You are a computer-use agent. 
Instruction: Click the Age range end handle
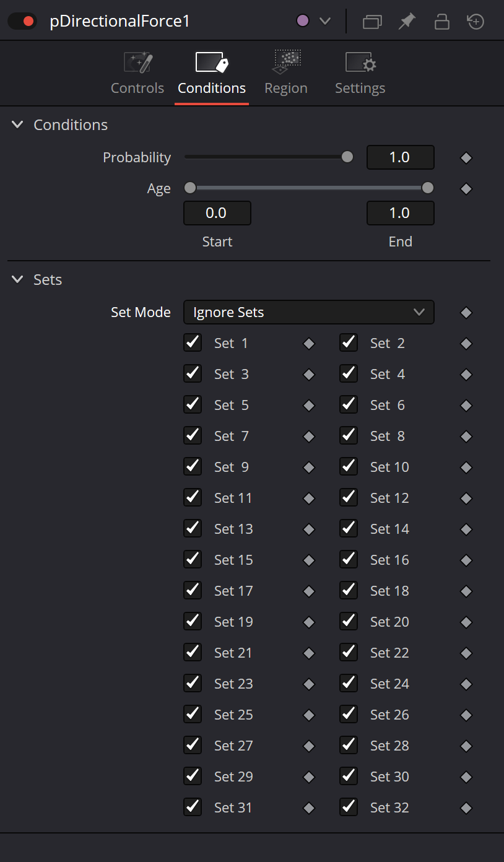[x=428, y=188]
